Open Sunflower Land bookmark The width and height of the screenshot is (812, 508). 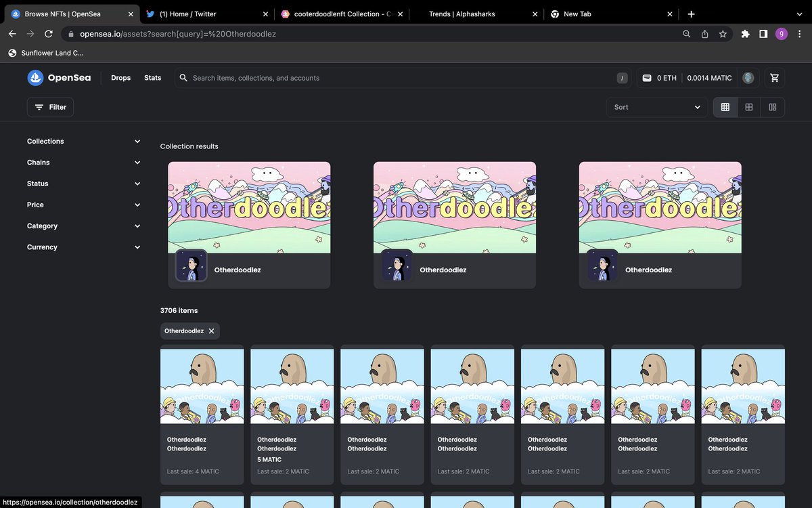pyautogui.click(x=46, y=53)
